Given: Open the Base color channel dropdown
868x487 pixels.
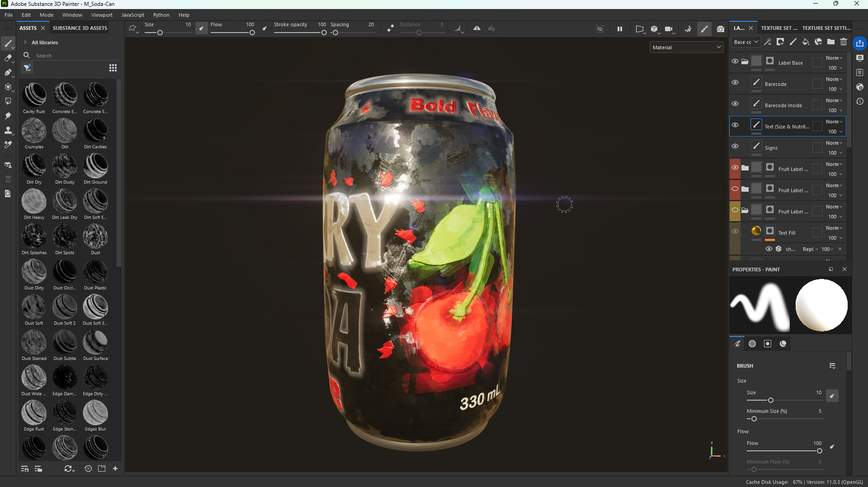Looking at the screenshot, I should pyautogui.click(x=745, y=42).
